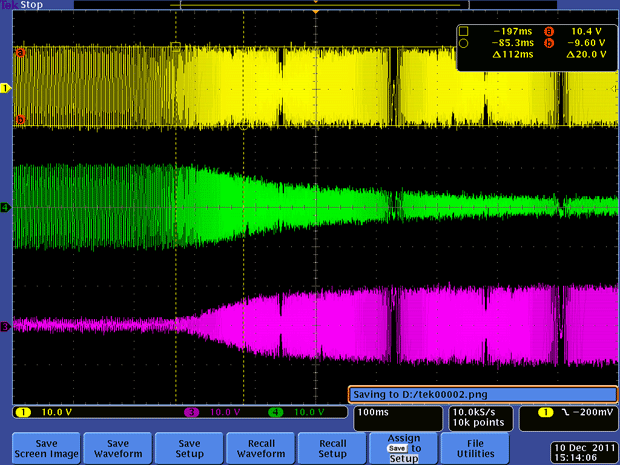
Task: Click the Δ112ms delta time readout
Action: [513, 54]
